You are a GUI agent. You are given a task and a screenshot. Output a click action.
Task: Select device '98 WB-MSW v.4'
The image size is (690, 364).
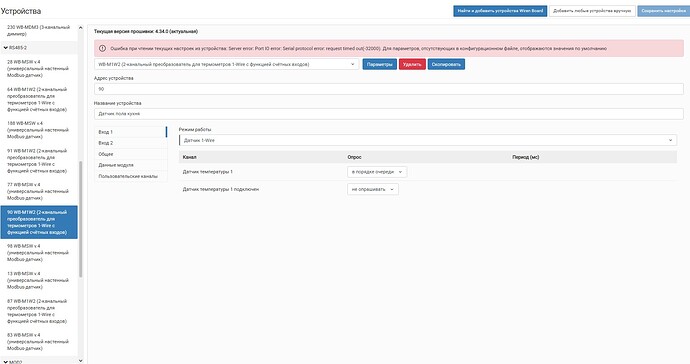pos(39,253)
